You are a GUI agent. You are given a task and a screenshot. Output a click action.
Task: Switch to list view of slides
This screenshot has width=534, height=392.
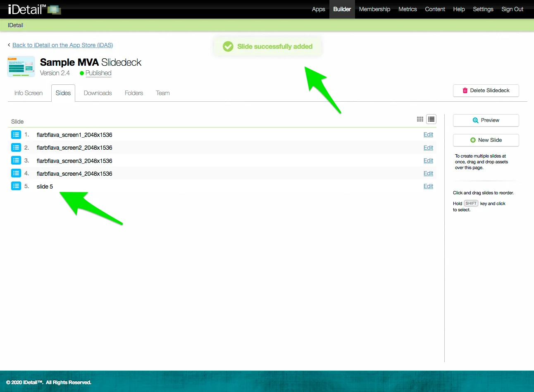click(431, 119)
